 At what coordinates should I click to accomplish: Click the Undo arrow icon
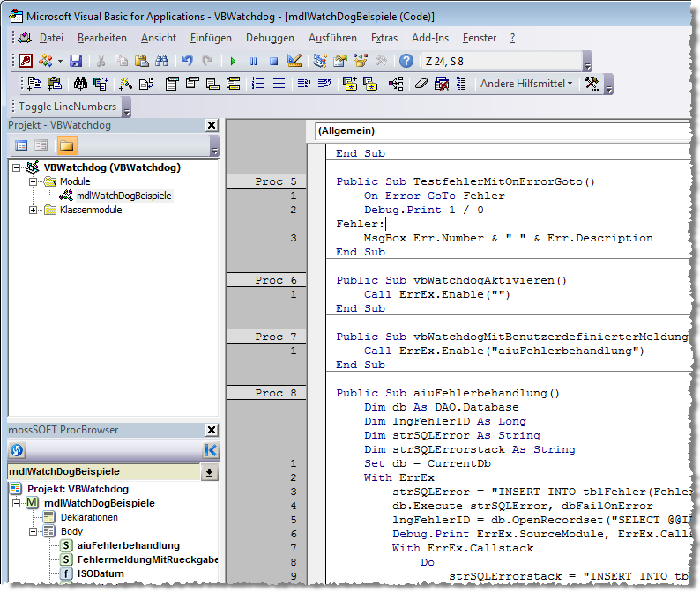[x=187, y=61]
